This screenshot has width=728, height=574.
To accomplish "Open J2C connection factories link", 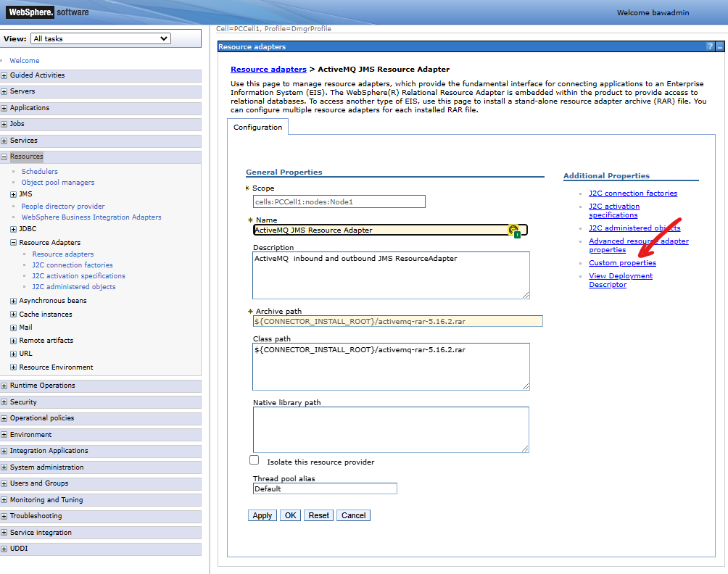I will (x=632, y=193).
